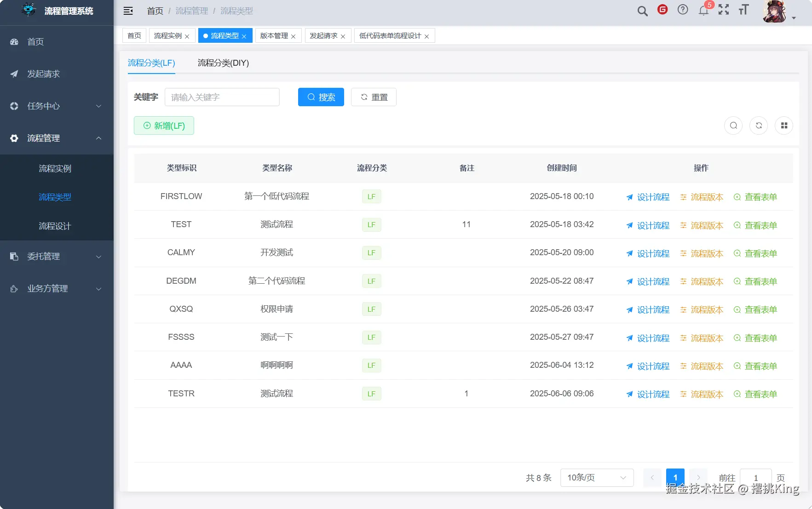
Task: Click 设计流程 for TEST row
Action: [648, 226]
